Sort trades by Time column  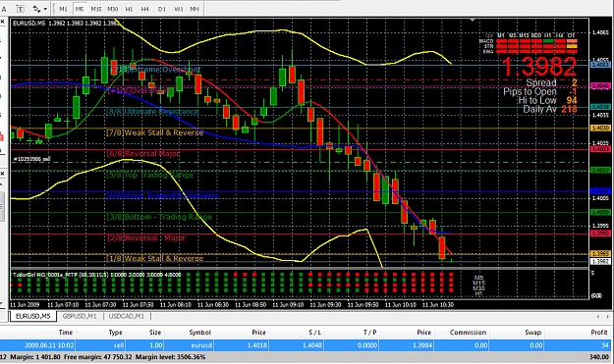38,333
